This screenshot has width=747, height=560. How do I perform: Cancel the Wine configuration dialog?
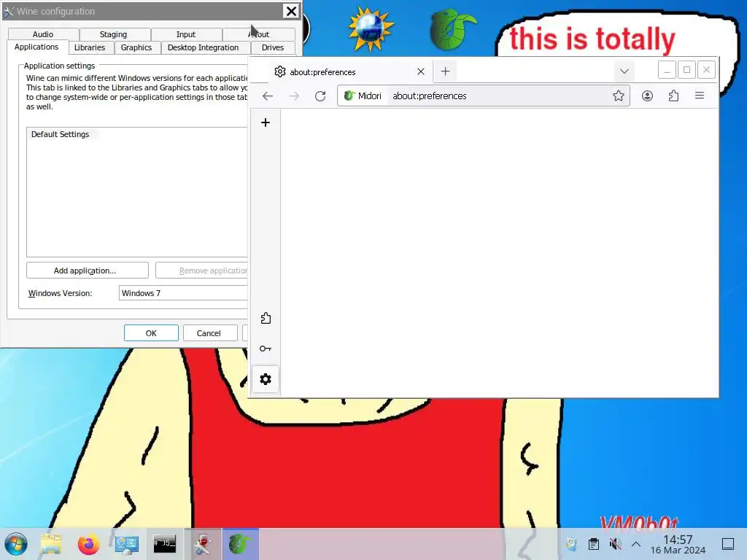click(209, 332)
